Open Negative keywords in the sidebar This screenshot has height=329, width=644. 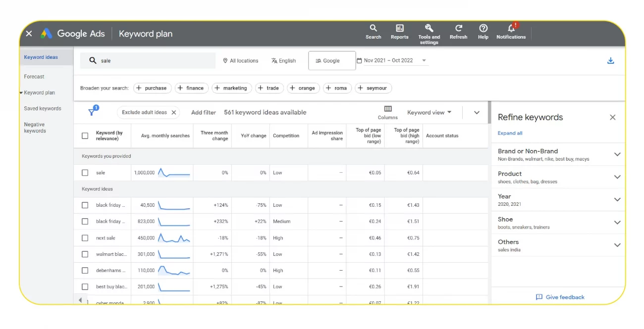[35, 128]
